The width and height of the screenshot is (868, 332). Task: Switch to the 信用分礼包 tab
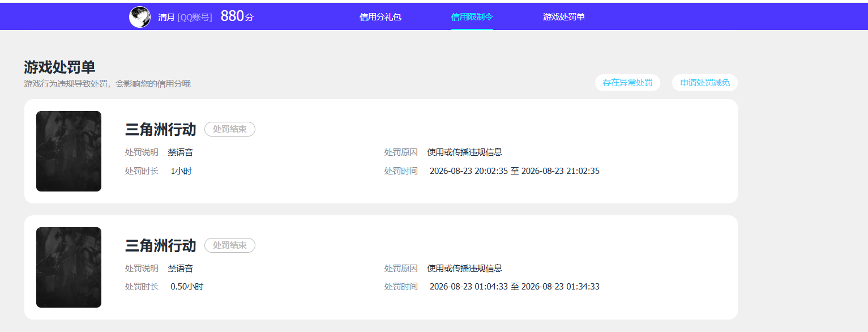(380, 17)
